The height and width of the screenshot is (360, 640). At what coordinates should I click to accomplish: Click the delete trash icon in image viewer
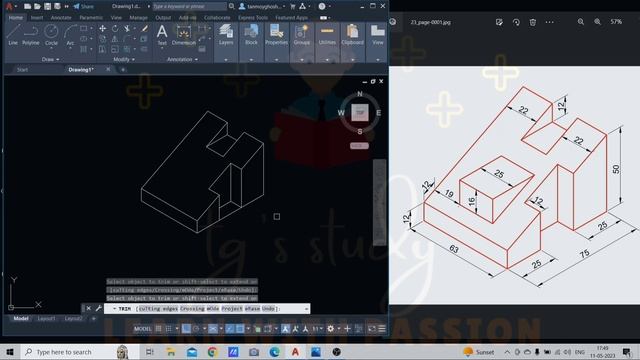[x=533, y=22]
